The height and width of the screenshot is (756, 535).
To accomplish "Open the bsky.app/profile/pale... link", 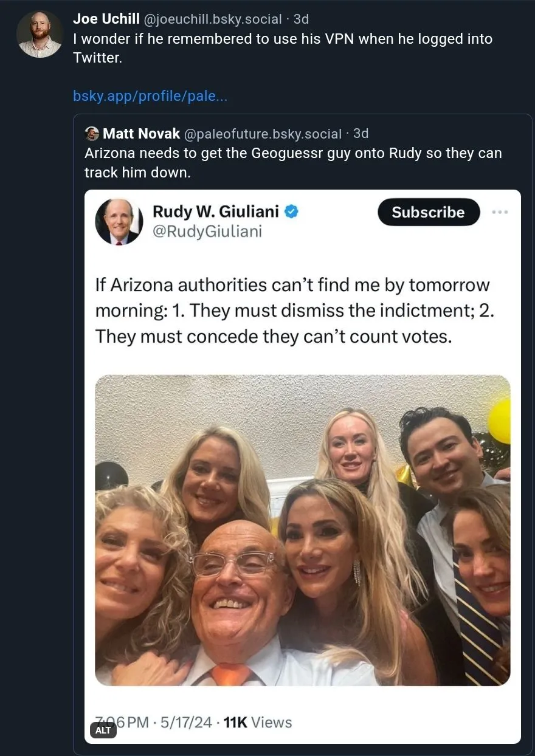I will [150, 96].
